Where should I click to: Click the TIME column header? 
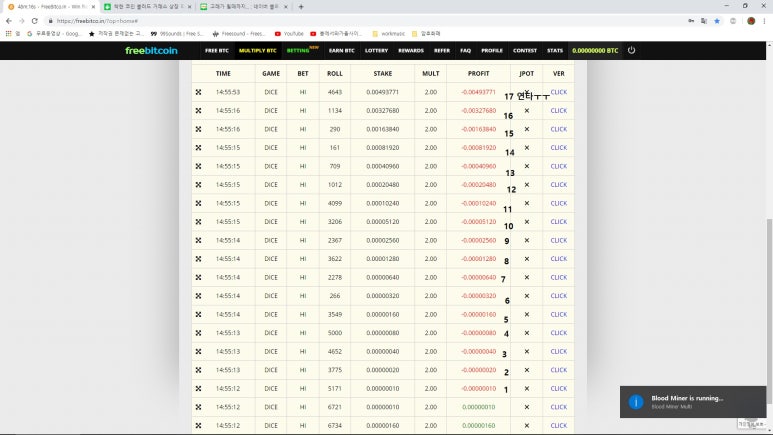click(223, 73)
